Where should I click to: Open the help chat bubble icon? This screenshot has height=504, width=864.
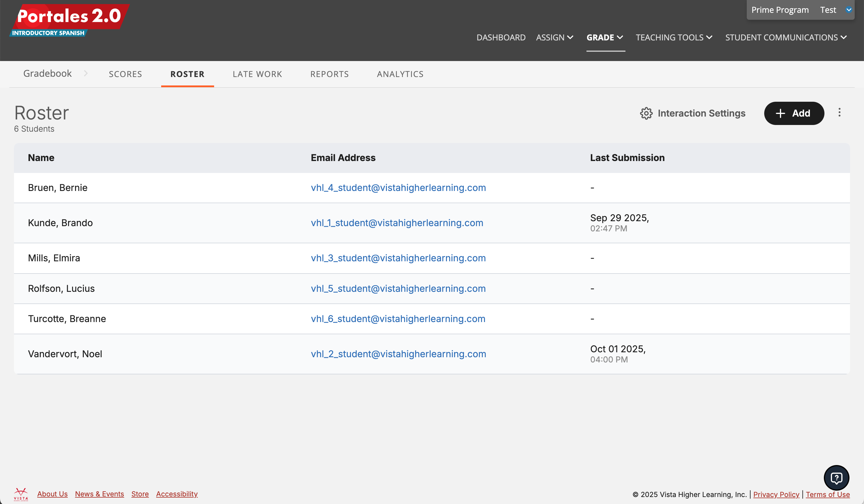[x=836, y=478]
